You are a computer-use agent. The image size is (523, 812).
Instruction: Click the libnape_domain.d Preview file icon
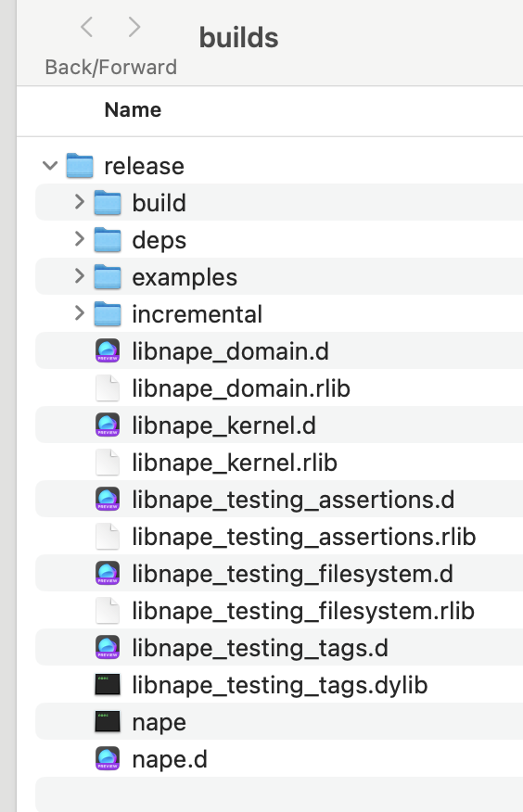(x=108, y=351)
